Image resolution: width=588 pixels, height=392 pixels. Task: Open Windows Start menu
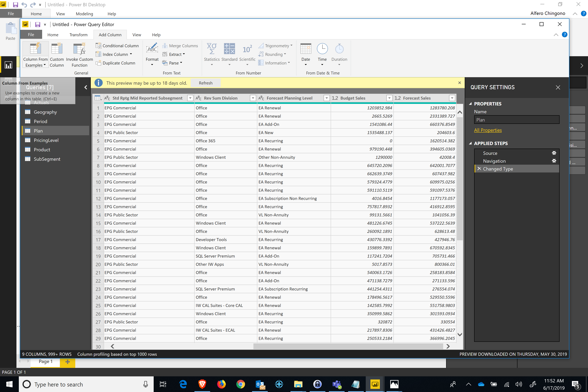click(x=9, y=384)
